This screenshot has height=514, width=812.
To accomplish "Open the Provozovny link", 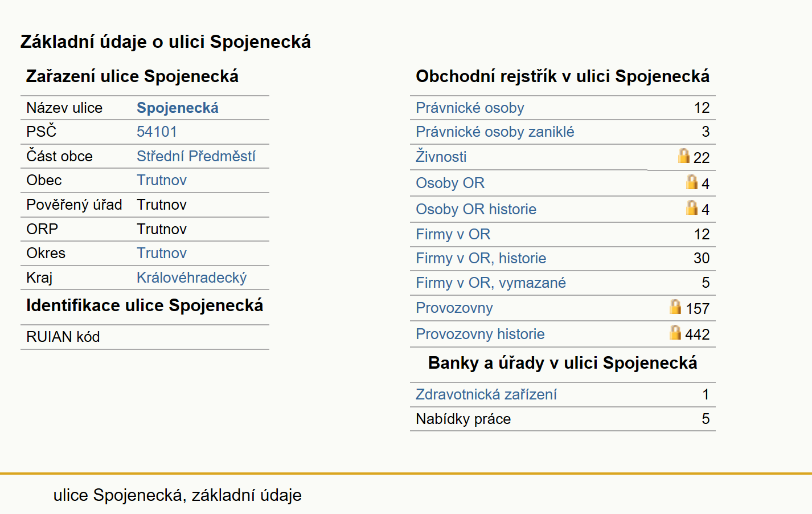I will [454, 308].
